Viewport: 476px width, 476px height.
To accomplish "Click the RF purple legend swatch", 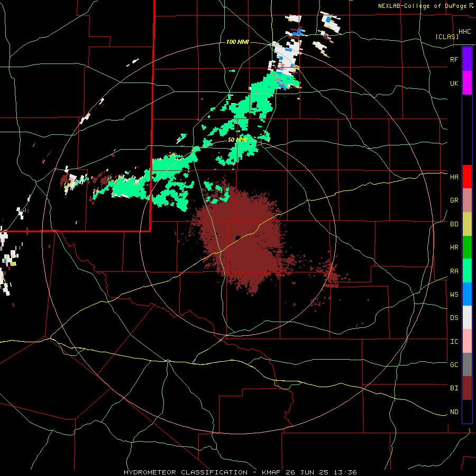I will tap(467, 59).
